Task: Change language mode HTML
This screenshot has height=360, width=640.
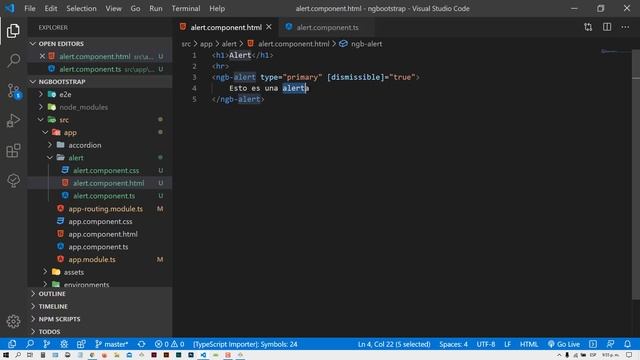Action: pyautogui.click(x=529, y=344)
